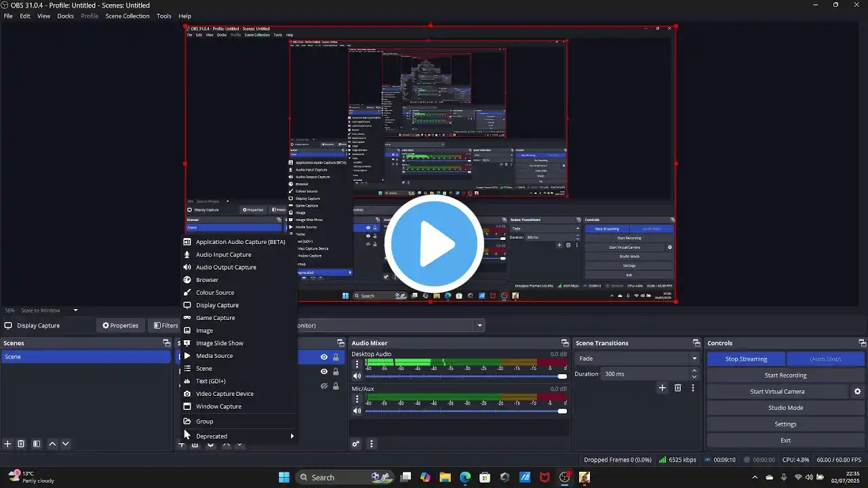Click the Display Capture monitor icon in source toolbar
Image resolution: width=868 pixels, height=488 pixels.
(8, 325)
